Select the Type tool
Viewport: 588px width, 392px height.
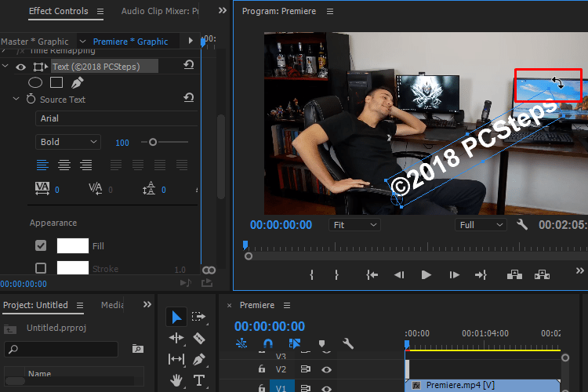199,380
